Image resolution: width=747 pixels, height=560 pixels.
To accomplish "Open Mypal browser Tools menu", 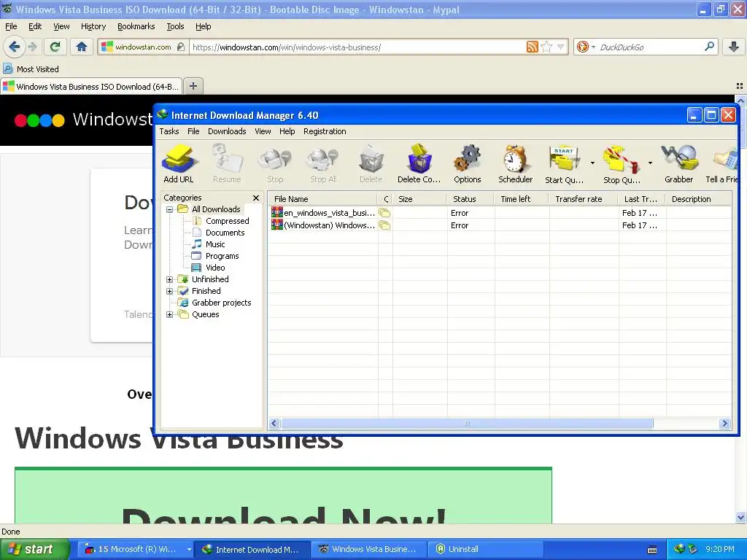I will (175, 27).
